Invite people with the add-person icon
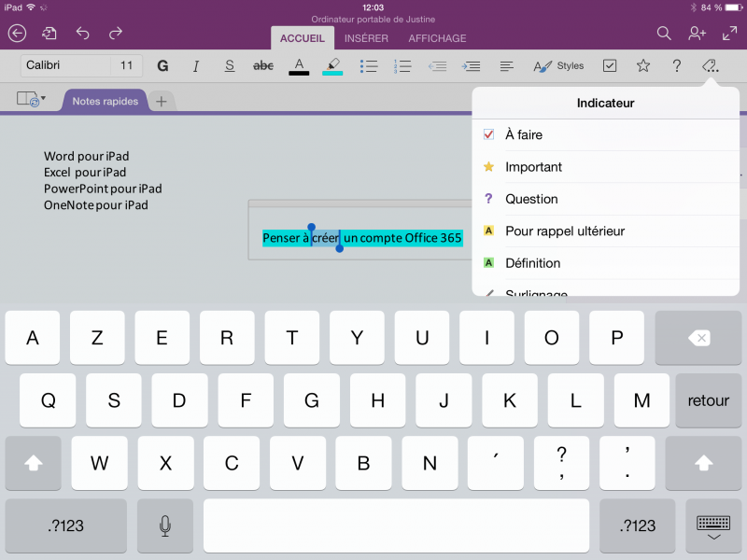The width and height of the screenshot is (747, 560). [697, 33]
